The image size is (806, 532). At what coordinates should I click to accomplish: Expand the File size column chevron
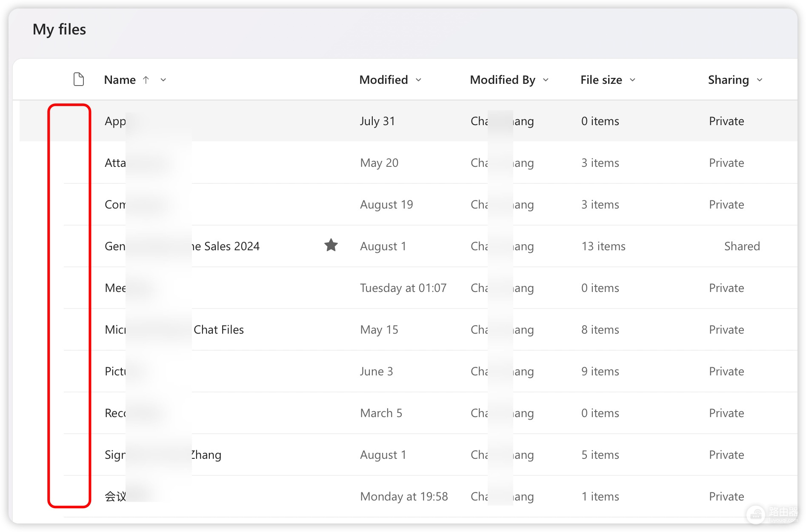(632, 80)
